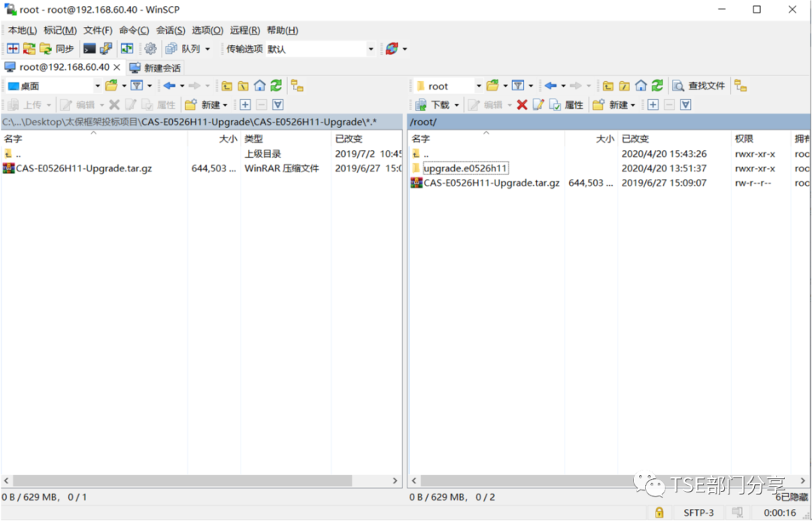Go back in local panel with blue arrow
Screen dimensions: 812x521
coord(169,86)
